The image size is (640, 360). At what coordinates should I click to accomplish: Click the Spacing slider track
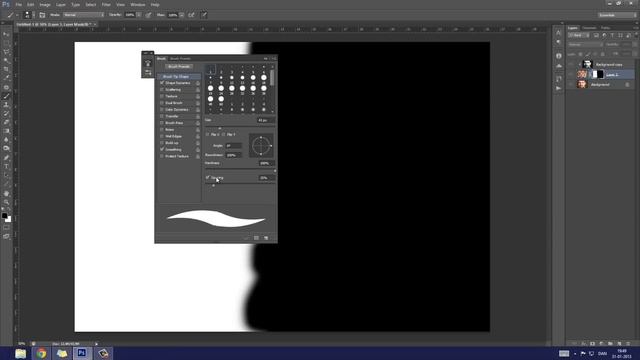pos(239,185)
